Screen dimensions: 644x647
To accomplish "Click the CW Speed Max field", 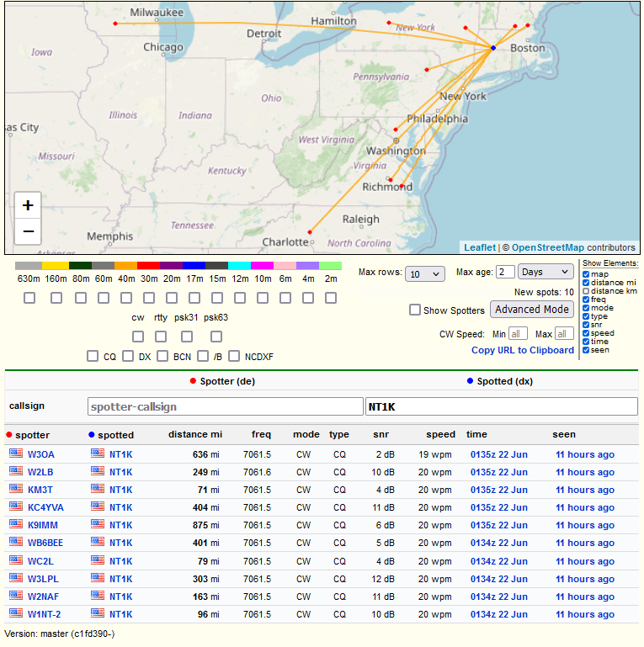I will (x=564, y=333).
